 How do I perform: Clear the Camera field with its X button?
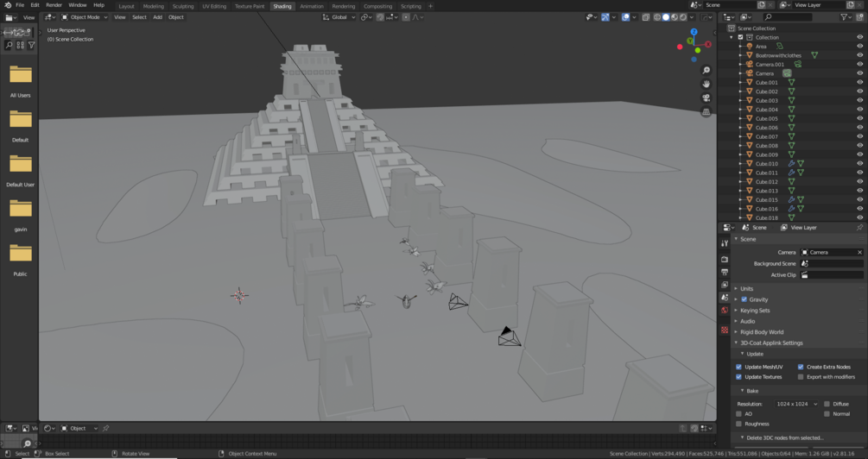coord(859,252)
